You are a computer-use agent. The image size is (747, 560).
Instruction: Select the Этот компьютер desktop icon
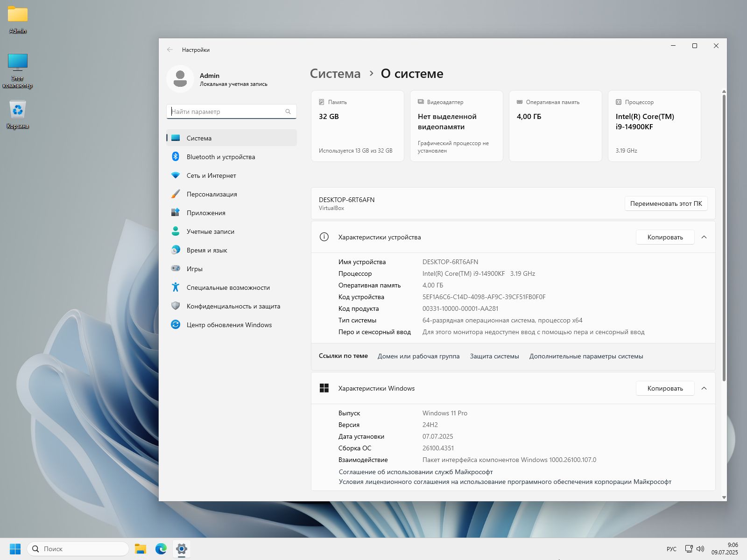pos(18,70)
